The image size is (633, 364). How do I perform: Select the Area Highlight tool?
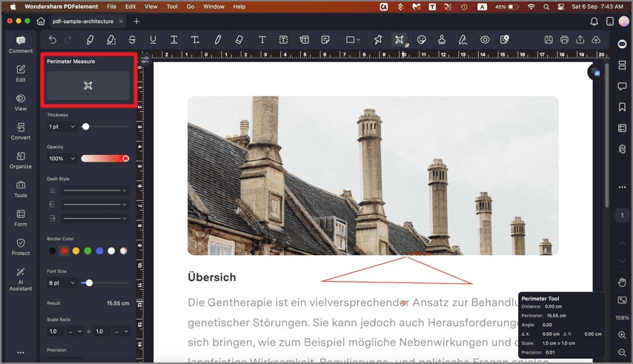click(111, 39)
